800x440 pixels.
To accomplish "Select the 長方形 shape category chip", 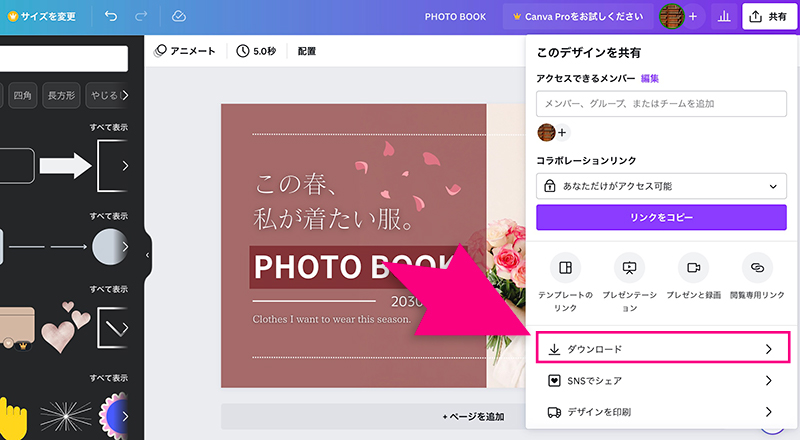I will point(64,96).
